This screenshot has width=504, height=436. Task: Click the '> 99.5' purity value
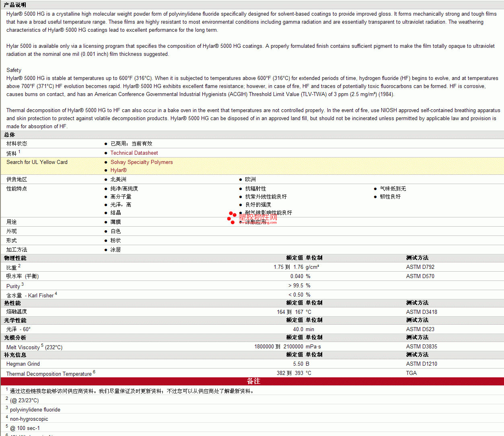pos(296,285)
